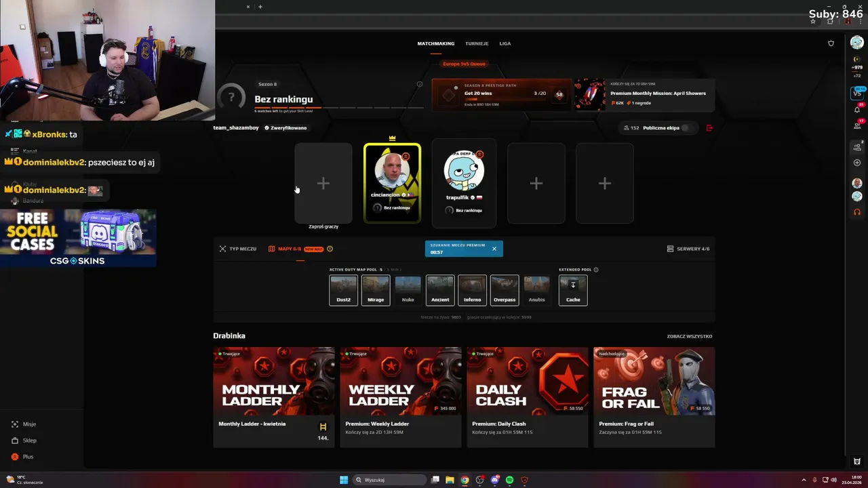The height and width of the screenshot is (488, 868).
Task: Open the cinciancion player card
Action: pos(392,183)
